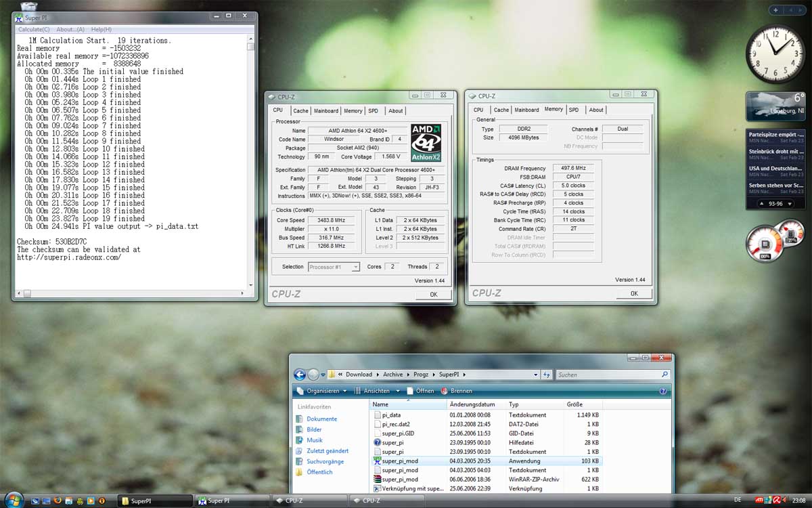Viewport: 812px width, 508px height.
Task: Open the Bilder favorite link
Action: [x=314, y=429]
